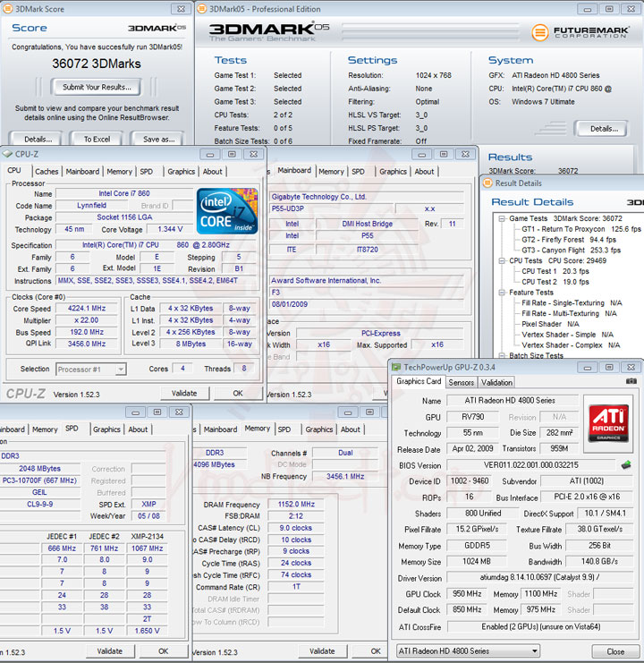Select GT1 Return To Proxycon result
This screenshot has height=663, width=644.
click(x=581, y=229)
